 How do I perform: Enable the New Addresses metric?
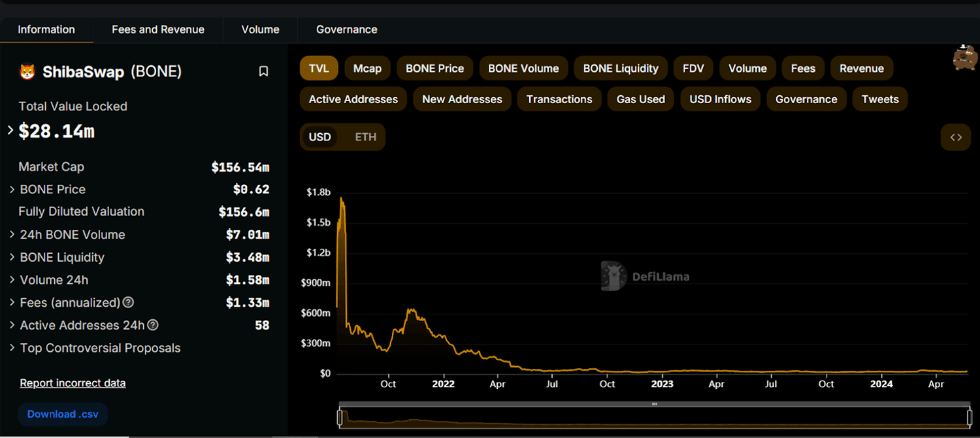pyautogui.click(x=462, y=99)
